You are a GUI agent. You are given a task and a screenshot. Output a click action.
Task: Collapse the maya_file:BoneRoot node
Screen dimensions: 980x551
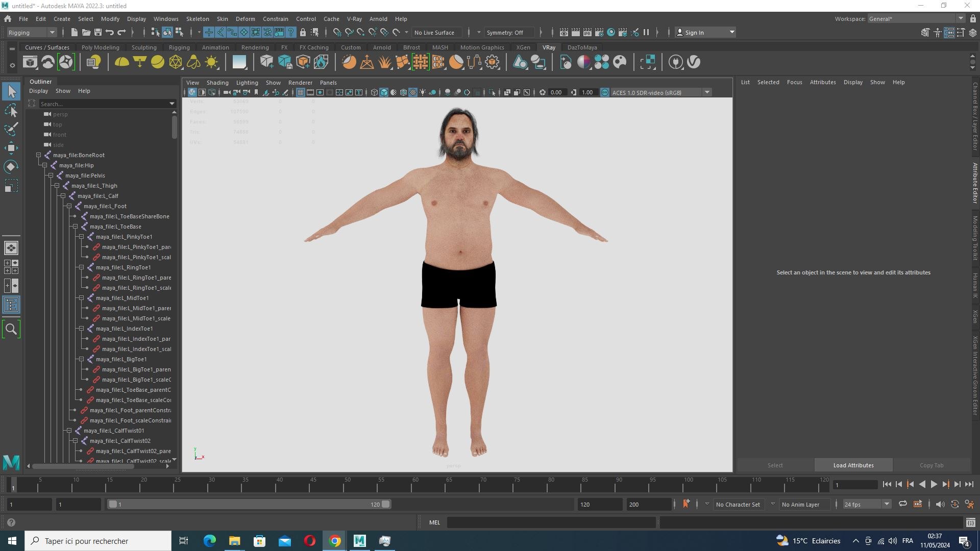[38, 155]
